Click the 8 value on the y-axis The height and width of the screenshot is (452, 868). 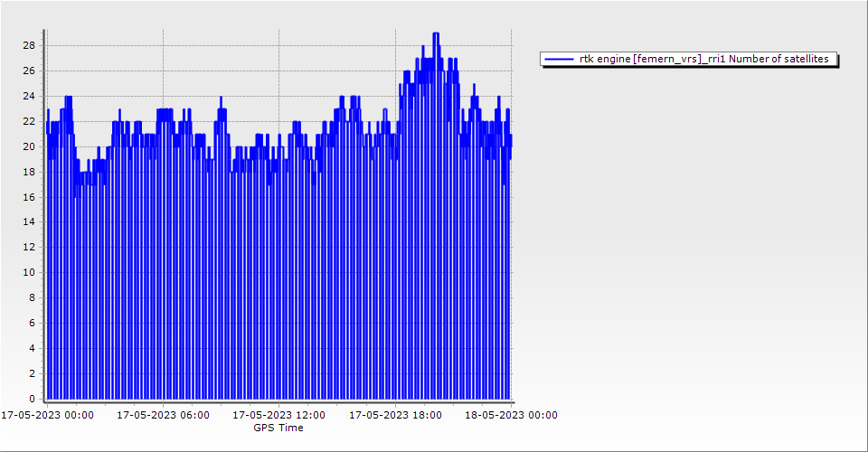pos(32,297)
